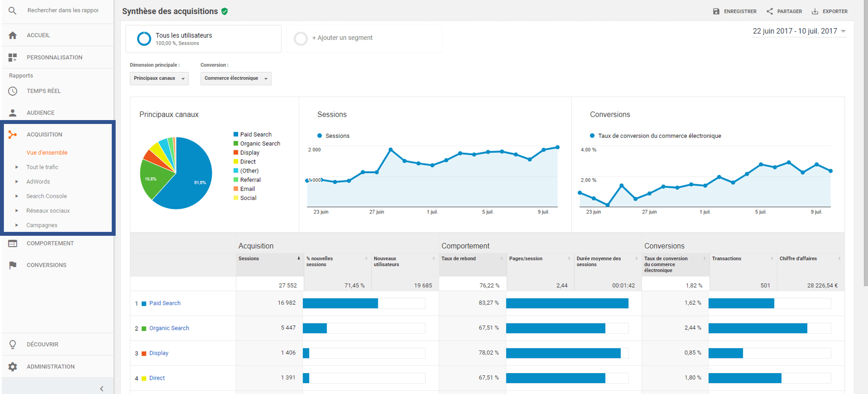
Task: Open the Principaux canaux dimension dropdown
Action: click(x=159, y=78)
